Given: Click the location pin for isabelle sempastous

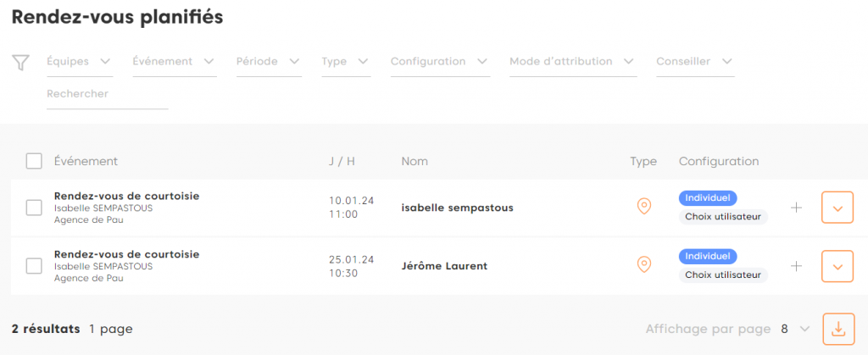Looking at the screenshot, I should tap(644, 207).
